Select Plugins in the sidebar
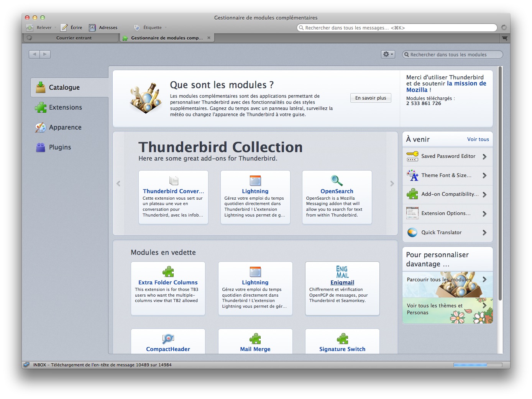 pos(69,147)
